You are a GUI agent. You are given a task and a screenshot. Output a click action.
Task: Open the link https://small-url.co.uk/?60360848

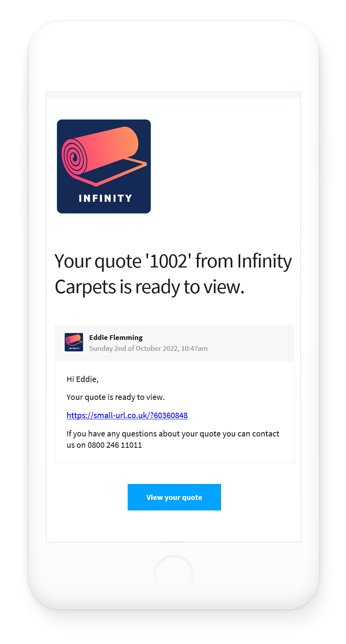tap(127, 415)
